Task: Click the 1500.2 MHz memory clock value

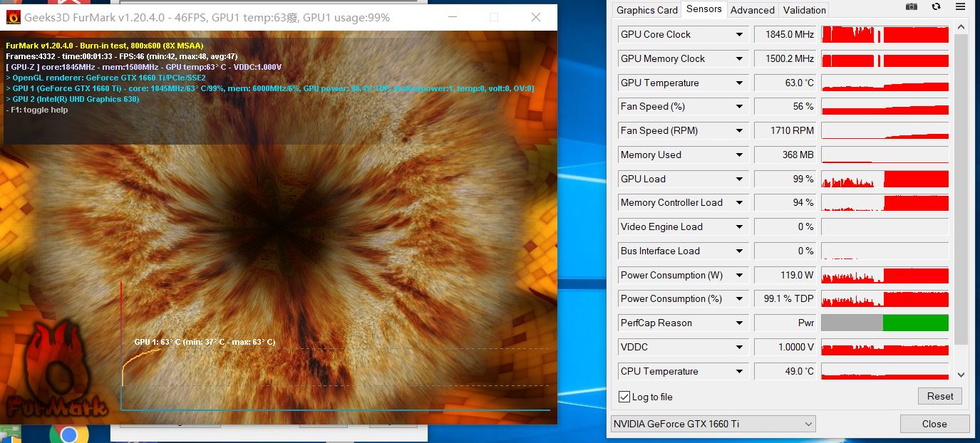Action: (x=785, y=58)
